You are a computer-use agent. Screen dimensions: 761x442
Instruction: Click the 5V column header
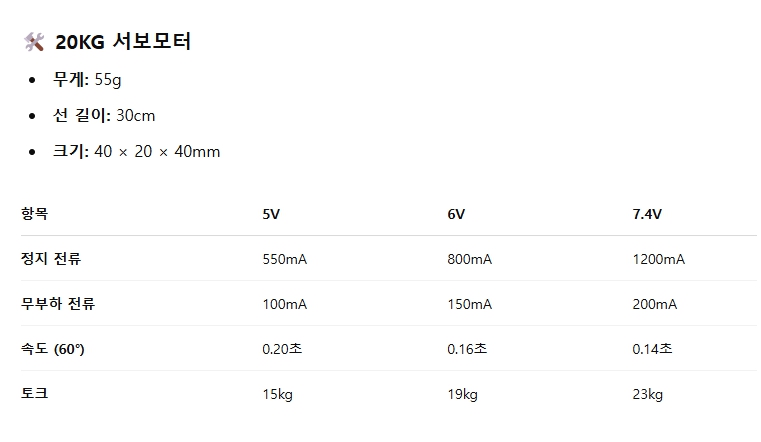click(271, 214)
